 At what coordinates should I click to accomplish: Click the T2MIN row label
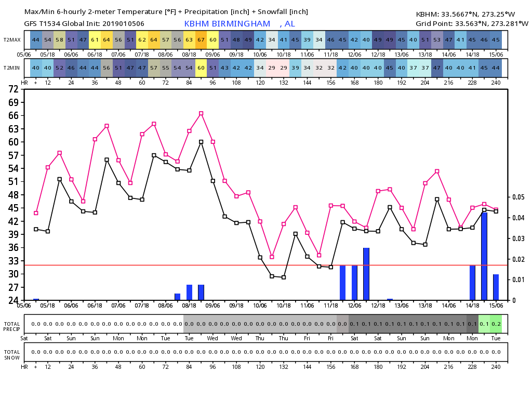(x=11, y=68)
